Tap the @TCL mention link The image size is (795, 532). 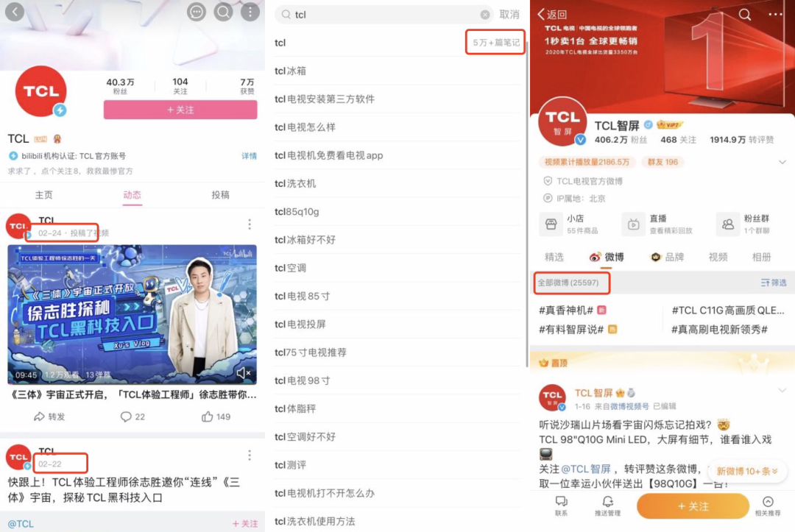21,524
